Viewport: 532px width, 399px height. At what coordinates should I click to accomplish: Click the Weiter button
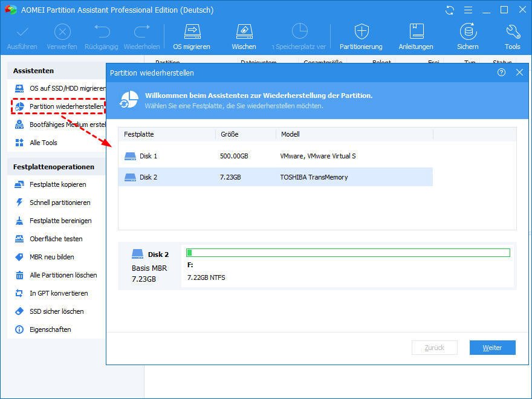point(492,348)
